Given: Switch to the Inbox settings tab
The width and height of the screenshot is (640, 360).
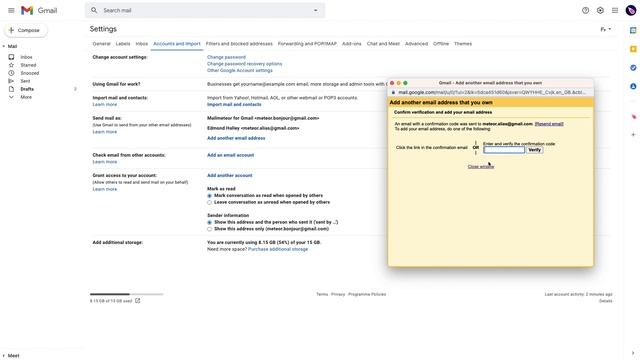Looking at the screenshot, I should (x=142, y=44).
